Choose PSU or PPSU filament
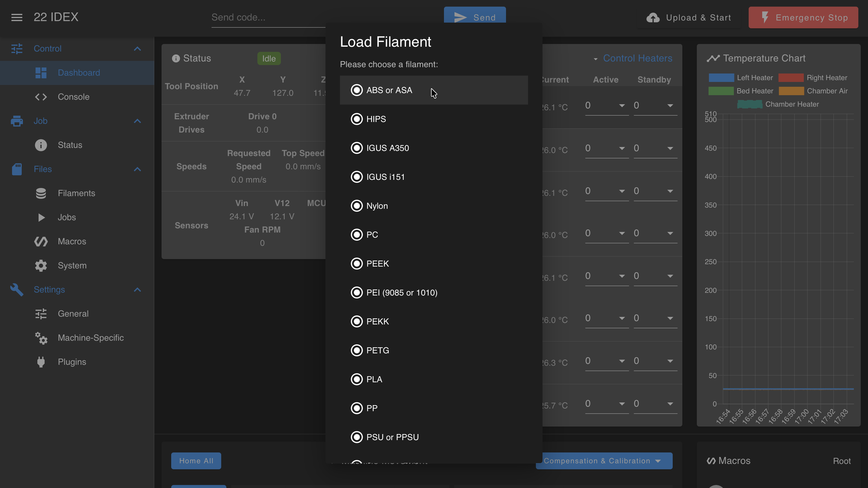The height and width of the screenshot is (488, 868). 434,437
